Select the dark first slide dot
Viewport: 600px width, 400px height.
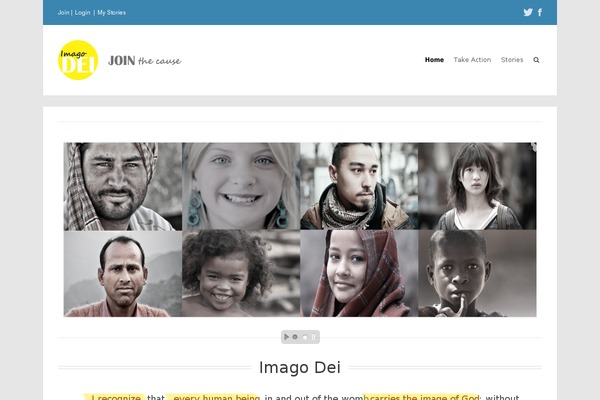[295, 337]
